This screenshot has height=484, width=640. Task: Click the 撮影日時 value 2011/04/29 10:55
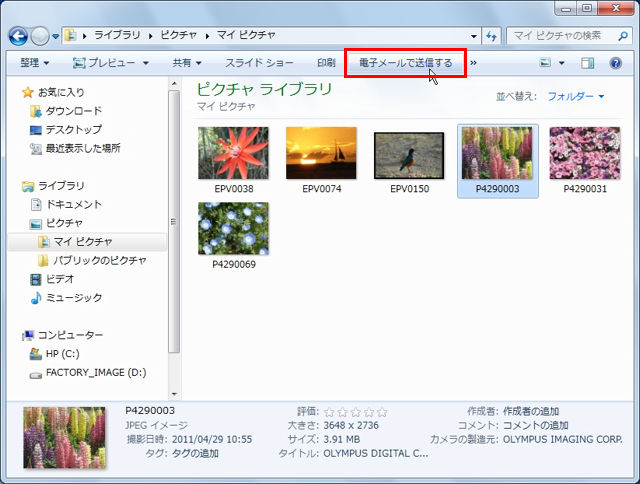(212, 440)
